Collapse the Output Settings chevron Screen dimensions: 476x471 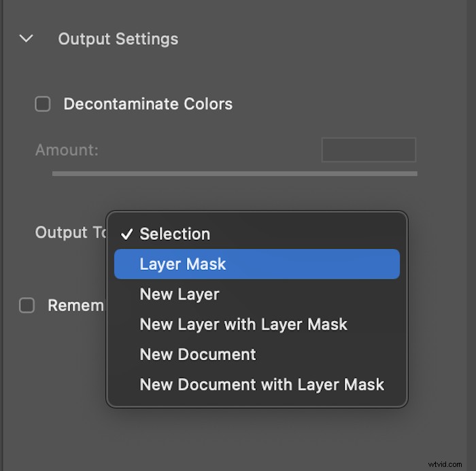coord(27,39)
